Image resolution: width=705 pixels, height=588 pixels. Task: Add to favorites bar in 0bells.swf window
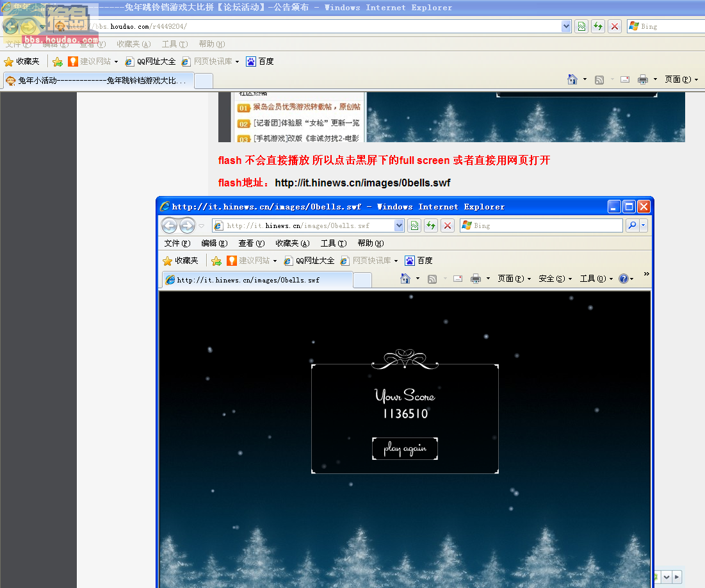pos(216,261)
